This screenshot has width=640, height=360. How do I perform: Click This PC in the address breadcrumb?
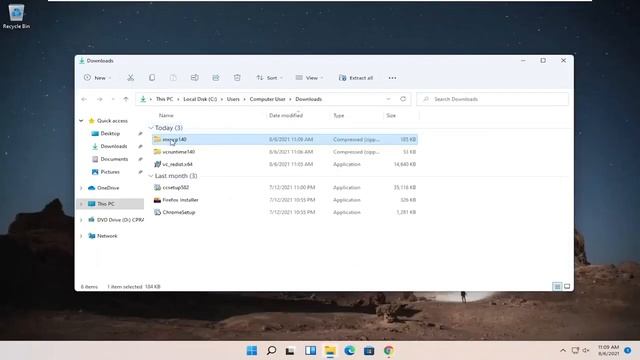[x=164, y=99]
